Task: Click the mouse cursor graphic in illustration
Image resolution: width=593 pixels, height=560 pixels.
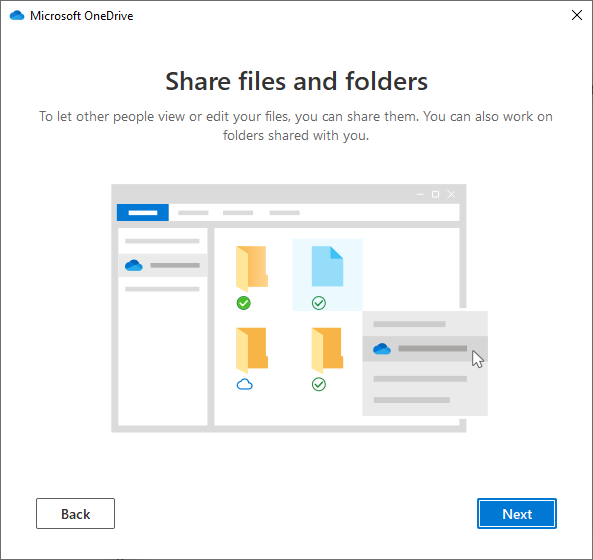Action: 477,359
